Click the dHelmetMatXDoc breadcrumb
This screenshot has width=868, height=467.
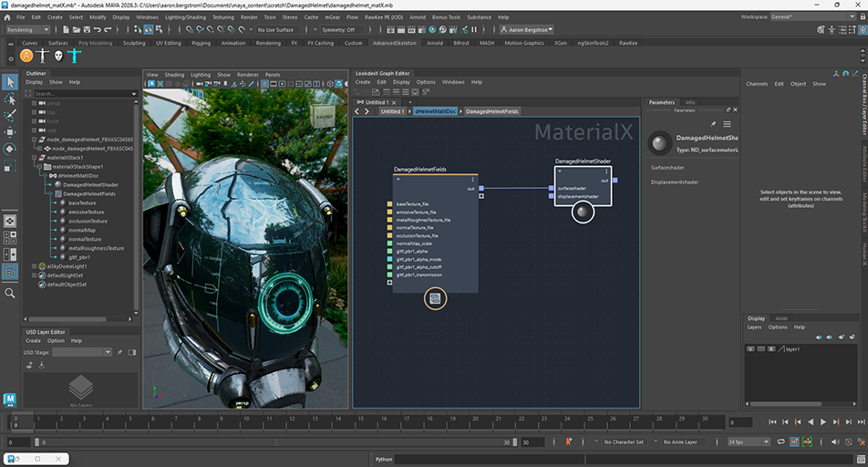pyautogui.click(x=435, y=111)
